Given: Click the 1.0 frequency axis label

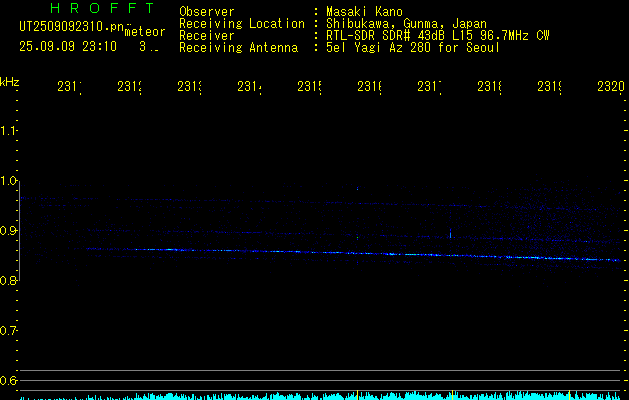Looking at the screenshot, I should click(x=8, y=181).
